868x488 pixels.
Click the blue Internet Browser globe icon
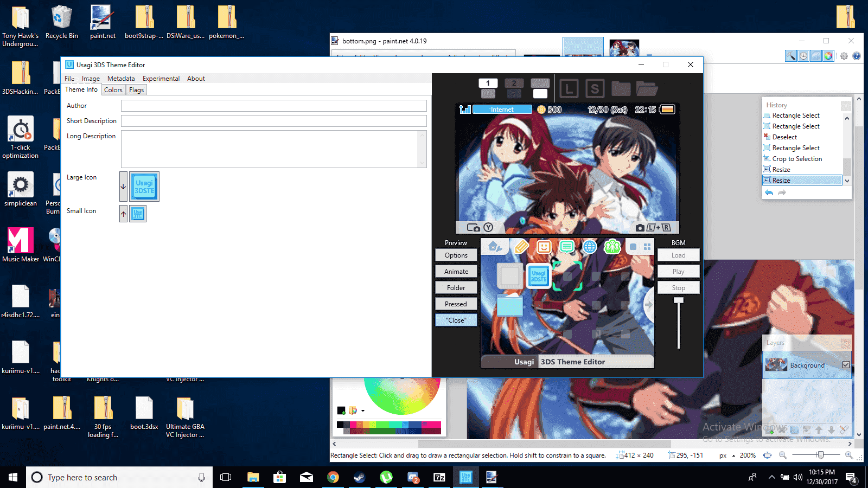[x=590, y=247]
